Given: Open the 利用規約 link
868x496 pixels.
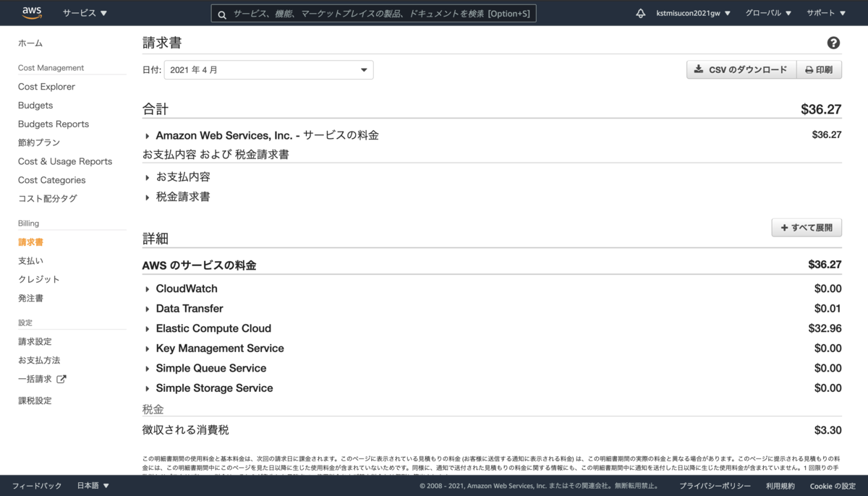Looking at the screenshot, I should [x=780, y=486].
